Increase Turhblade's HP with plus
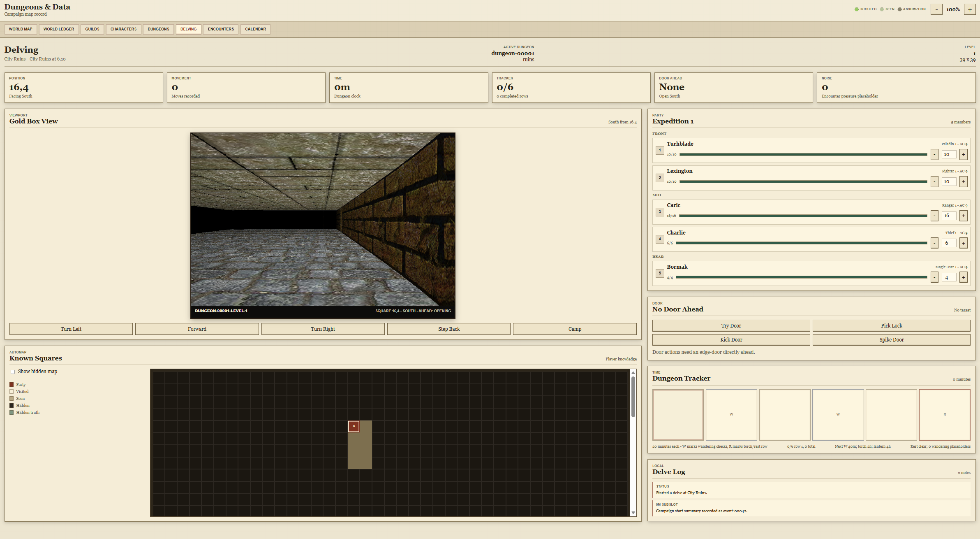980x539 pixels. [963, 154]
